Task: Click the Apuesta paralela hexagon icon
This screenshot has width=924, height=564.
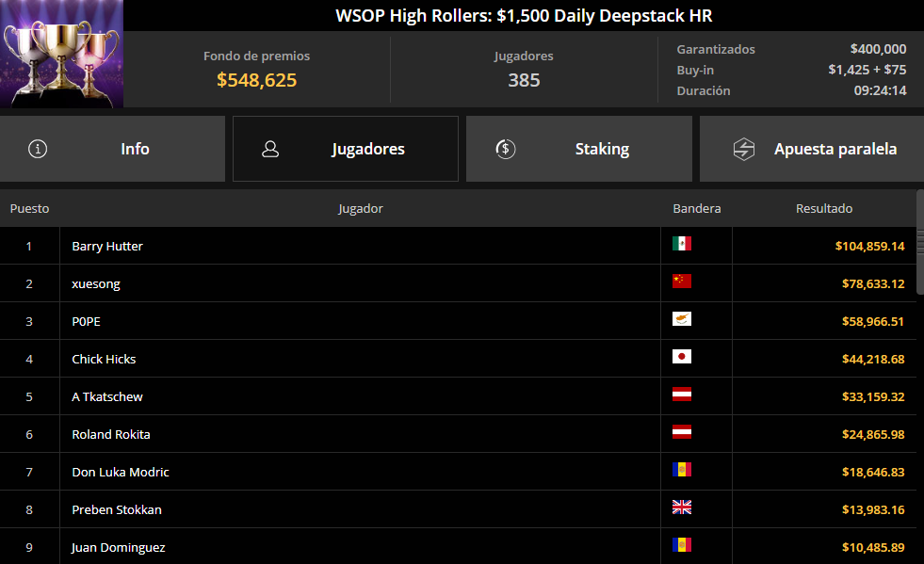Action: coord(744,149)
